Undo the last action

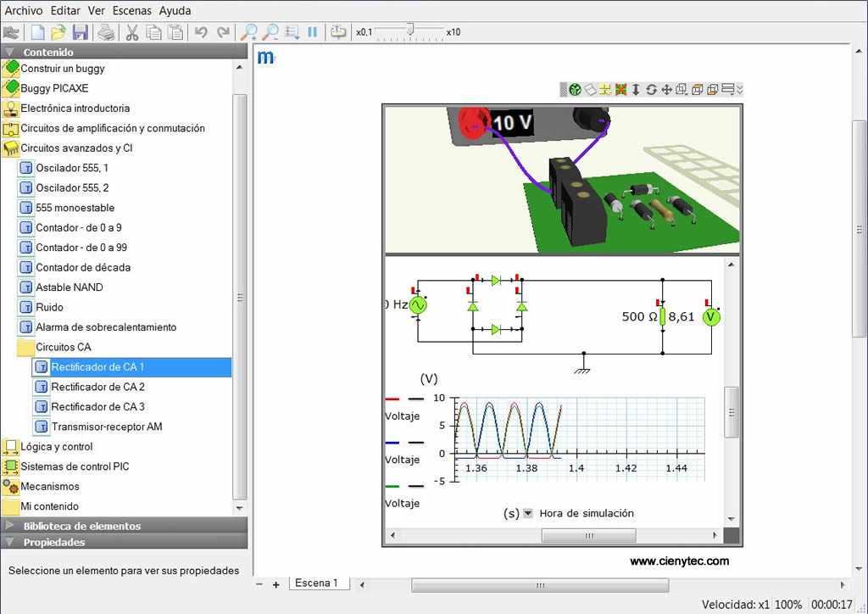pos(201,32)
